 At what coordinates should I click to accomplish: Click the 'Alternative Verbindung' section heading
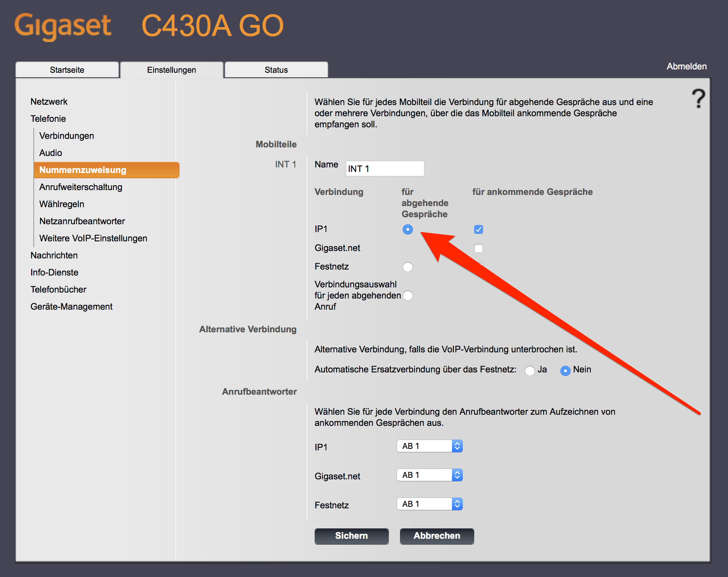click(x=248, y=329)
